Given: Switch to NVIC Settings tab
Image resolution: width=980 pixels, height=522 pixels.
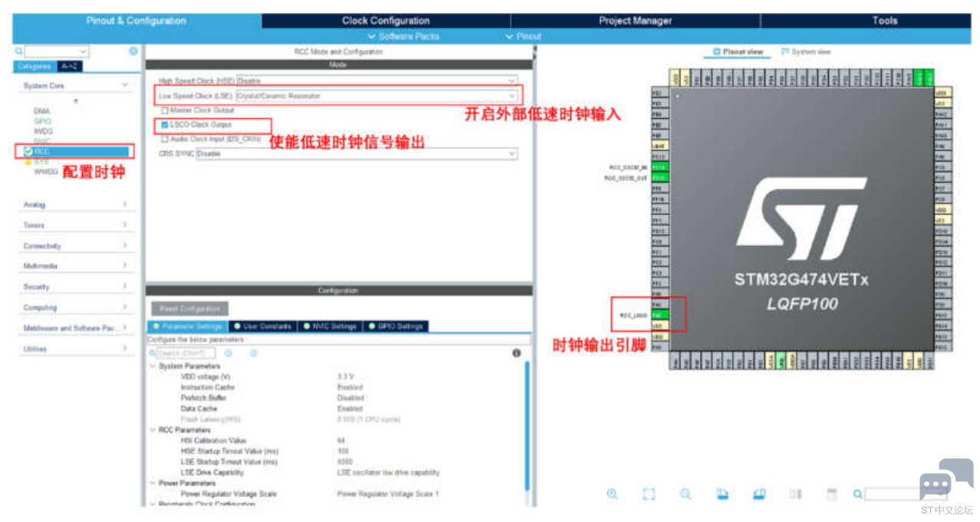Looking at the screenshot, I should pos(330,326).
